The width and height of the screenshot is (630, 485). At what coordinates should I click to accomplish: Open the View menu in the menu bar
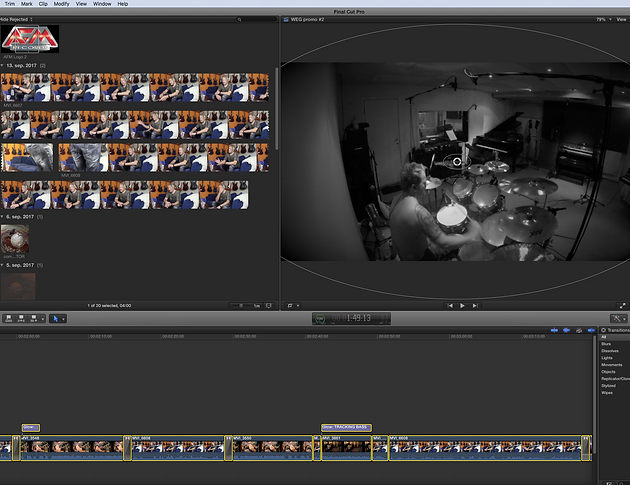[81, 4]
